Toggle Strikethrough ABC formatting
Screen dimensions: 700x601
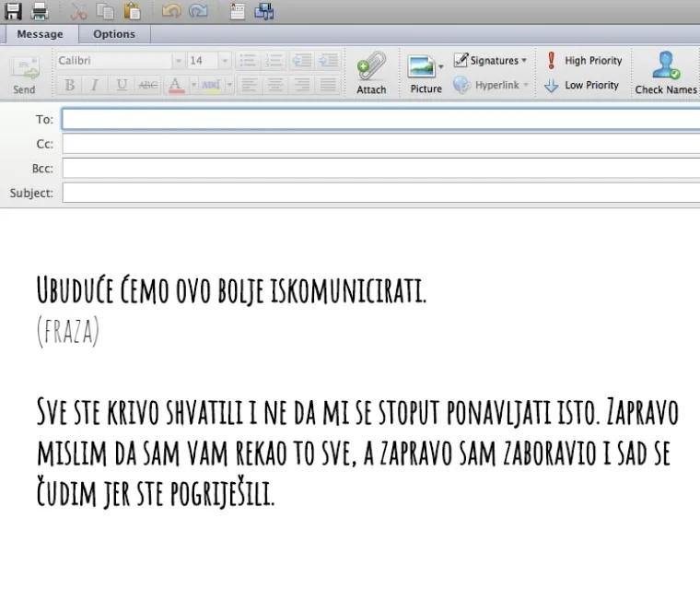point(147,85)
